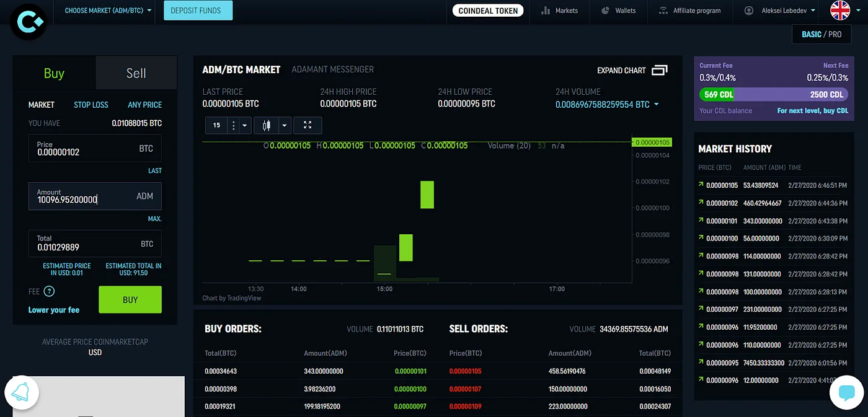Click the sell order price 0.00000107
The width and height of the screenshot is (868, 417).
point(465,389)
